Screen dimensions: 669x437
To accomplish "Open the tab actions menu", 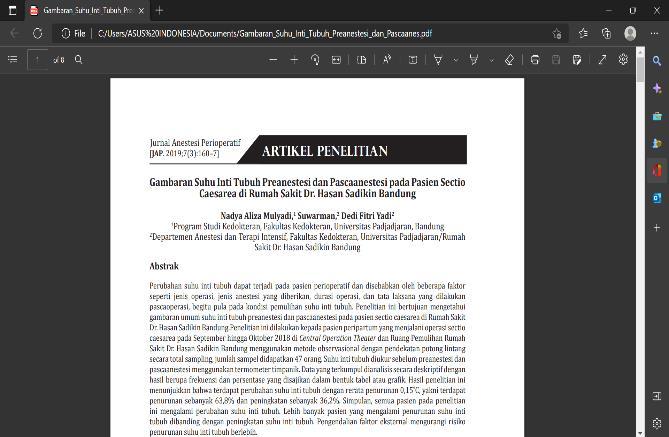I will [x=12, y=10].
